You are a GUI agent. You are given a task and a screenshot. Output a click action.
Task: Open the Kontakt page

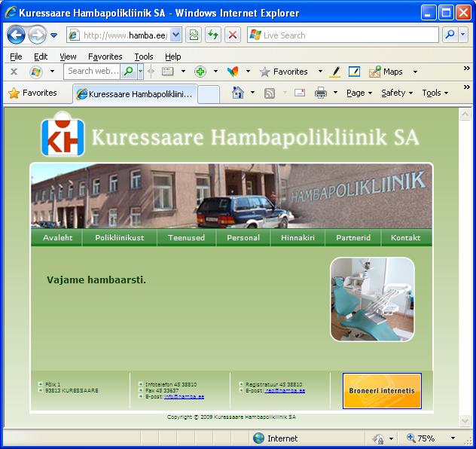(406, 237)
